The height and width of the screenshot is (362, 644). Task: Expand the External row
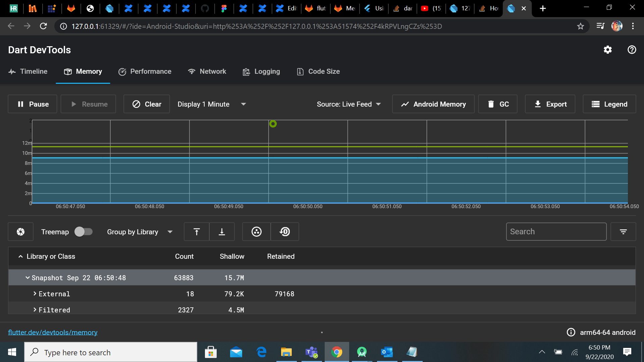35,294
